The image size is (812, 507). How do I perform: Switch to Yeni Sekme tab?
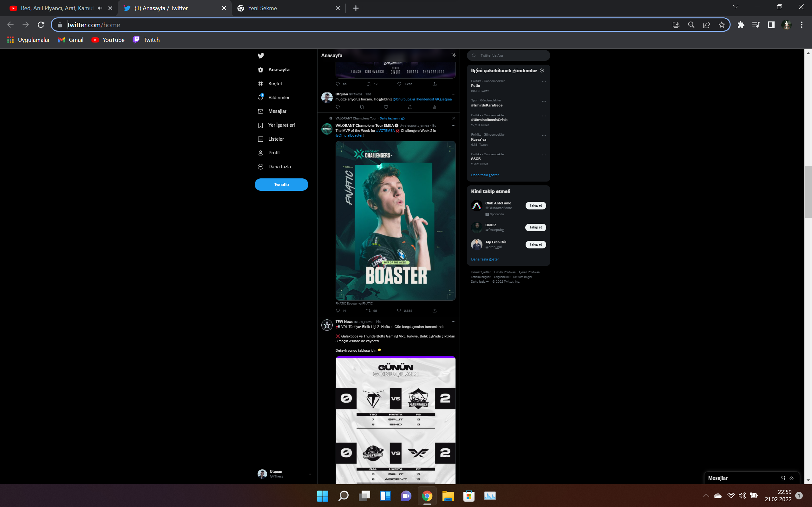tap(263, 8)
